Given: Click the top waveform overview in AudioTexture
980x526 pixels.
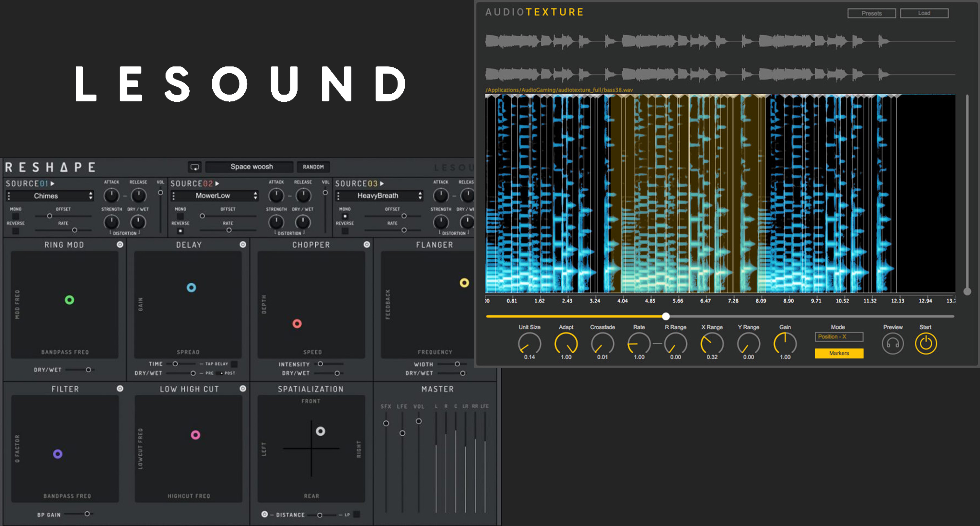Looking at the screenshot, I should point(720,41).
